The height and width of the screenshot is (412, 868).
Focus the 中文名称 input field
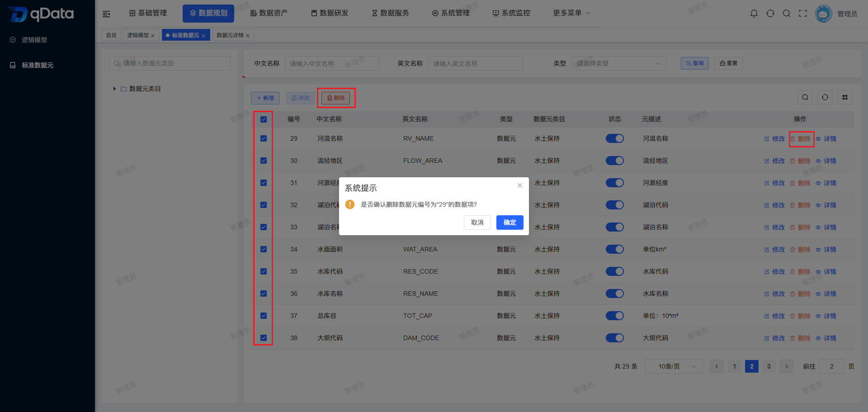pos(332,63)
